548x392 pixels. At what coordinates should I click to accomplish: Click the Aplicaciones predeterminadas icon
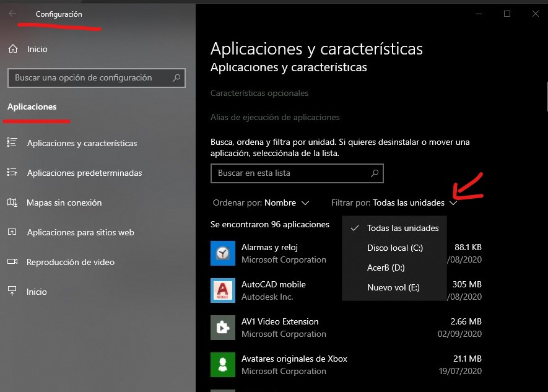pos(12,172)
